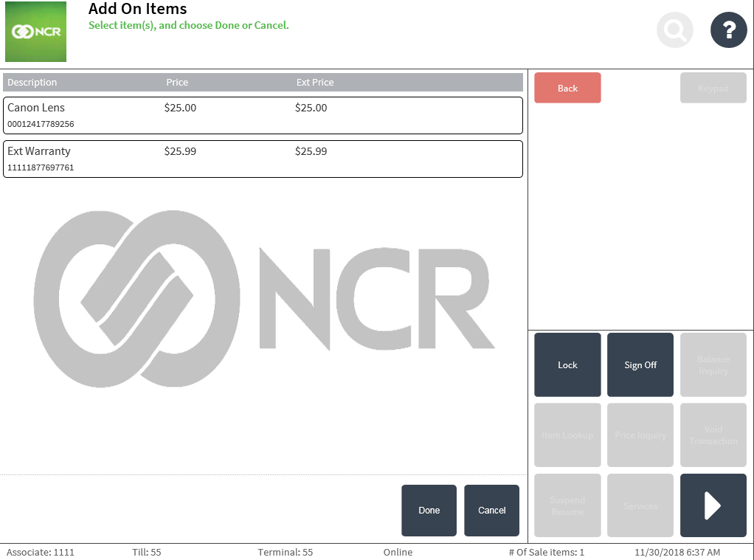
Task: Select the Ext Warranty add-on item
Action: (x=263, y=159)
